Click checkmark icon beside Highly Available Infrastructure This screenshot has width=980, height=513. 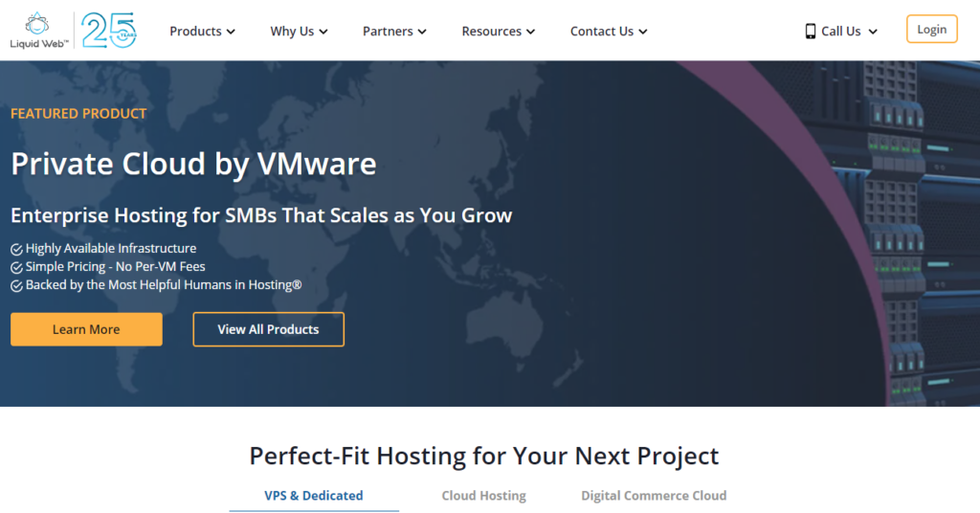tap(17, 249)
